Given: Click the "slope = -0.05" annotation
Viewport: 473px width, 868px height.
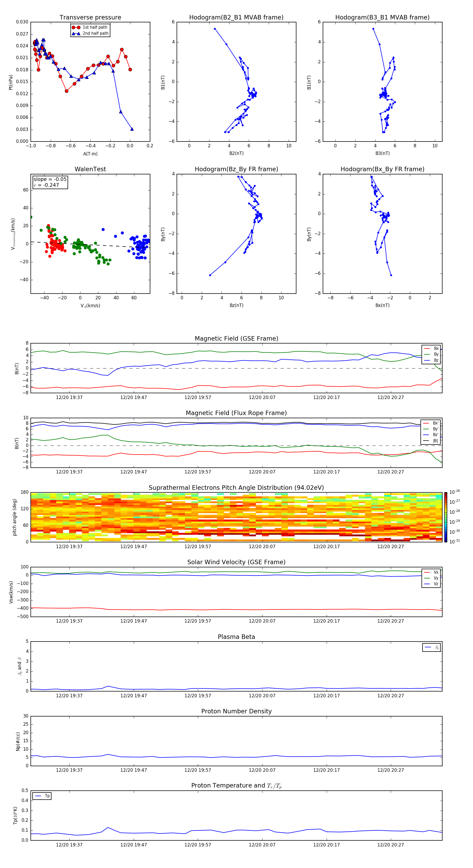Looking at the screenshot, I should coord(50,179).
